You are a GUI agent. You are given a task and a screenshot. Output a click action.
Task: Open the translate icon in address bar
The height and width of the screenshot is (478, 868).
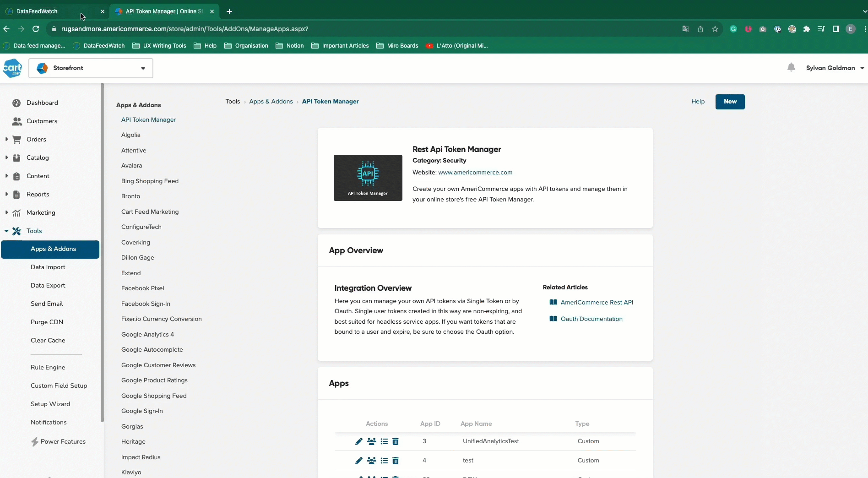pyautogui.click(x=686, y=29)
